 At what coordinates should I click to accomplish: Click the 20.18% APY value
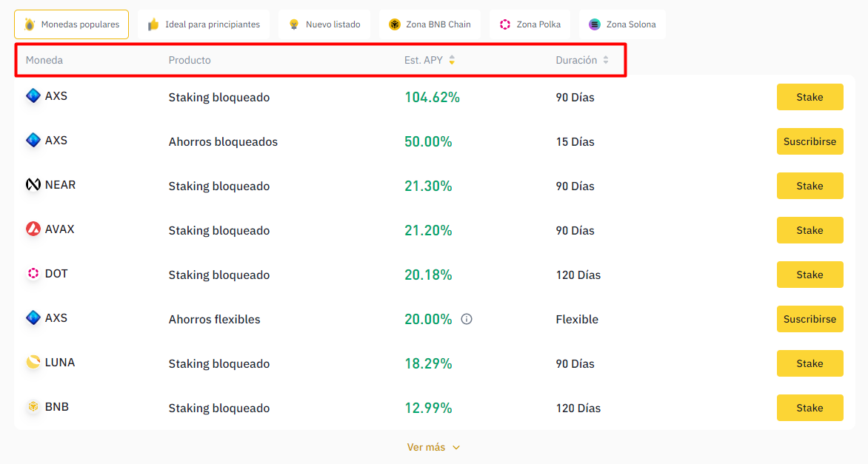tap(428, 275)
